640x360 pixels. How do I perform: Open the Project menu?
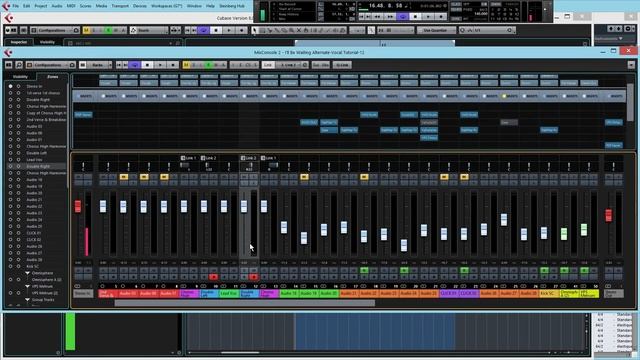click(40, 6)
